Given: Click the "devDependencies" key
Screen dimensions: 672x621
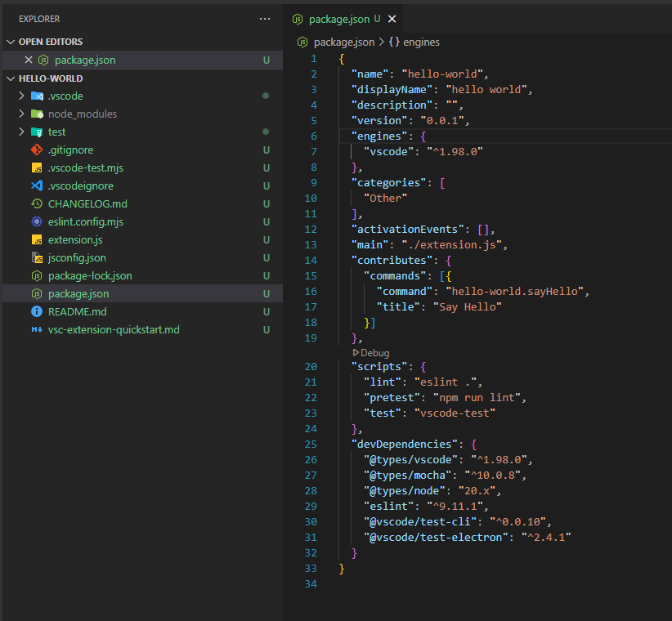Looking at the screenshot, I should (x=405, y=445).
